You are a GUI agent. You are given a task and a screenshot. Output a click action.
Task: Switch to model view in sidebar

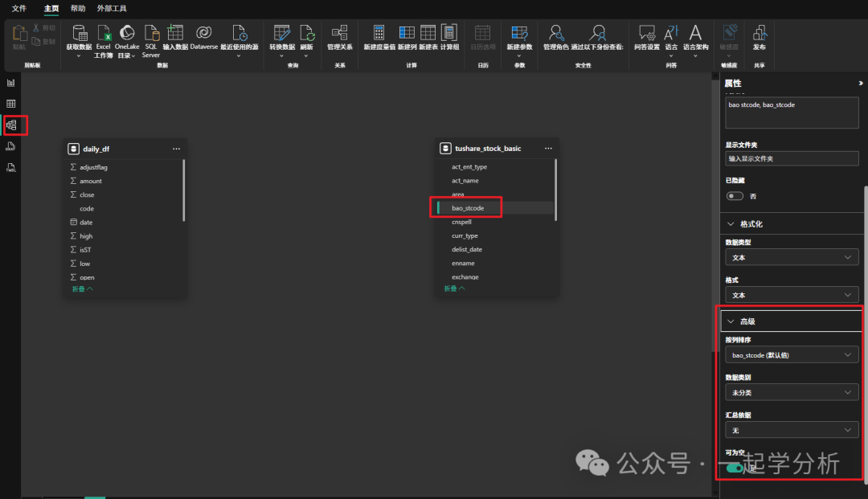point(11,125)
